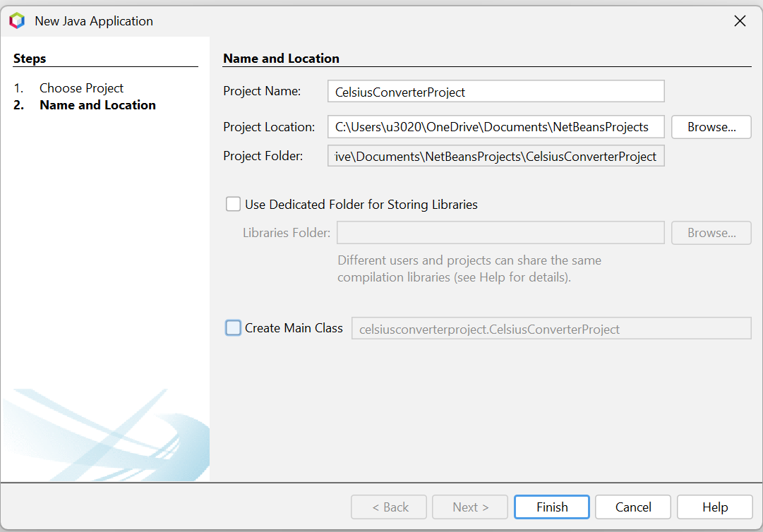Cancel the new project wizard

pos(633,507)
